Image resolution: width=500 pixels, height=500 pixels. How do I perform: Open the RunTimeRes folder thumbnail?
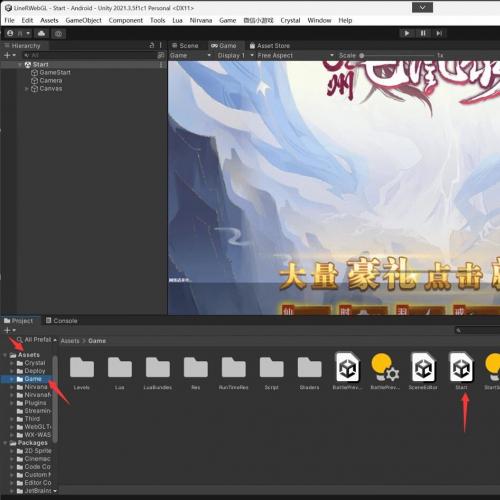[x=234, y=368]
